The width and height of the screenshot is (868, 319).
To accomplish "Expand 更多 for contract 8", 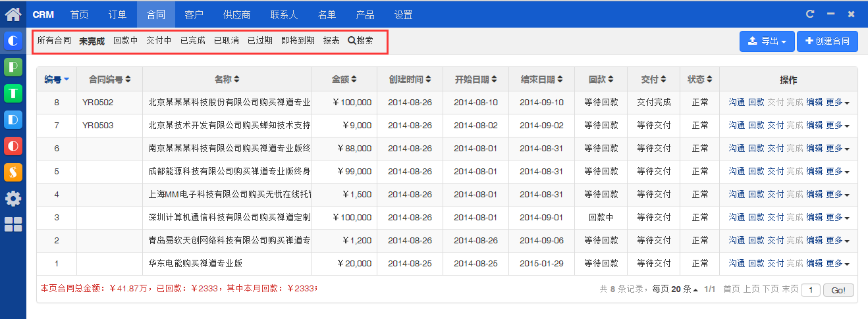I will pyautogui.click(x=837, y=103).
